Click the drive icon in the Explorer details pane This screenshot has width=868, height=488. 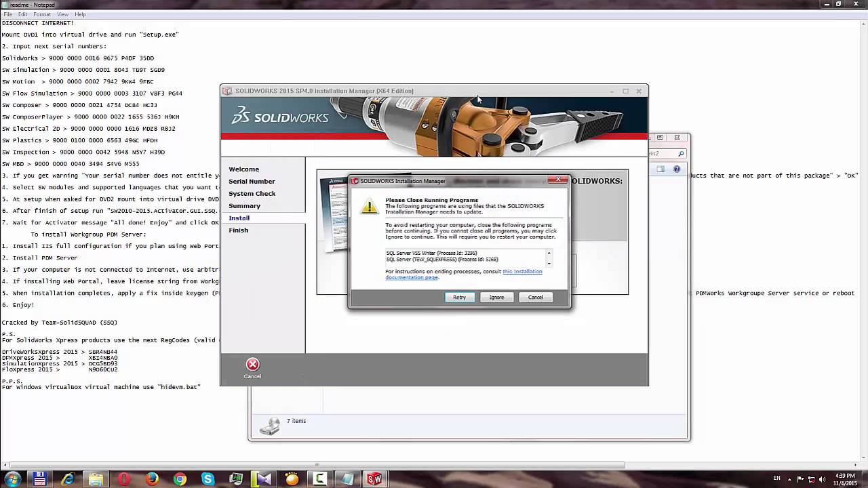(270, 426)
